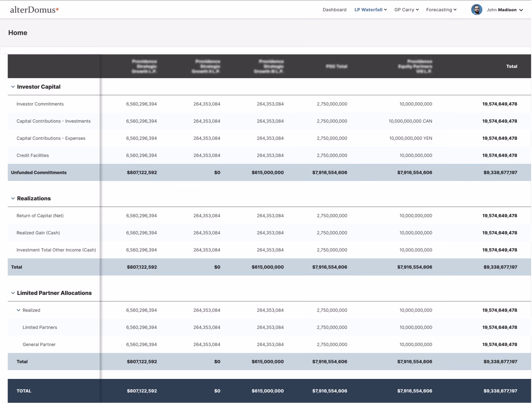Click the Investor Commitments 6,560,296,394 cell
This screenshot has width=532, height=403.
[142, 104]
